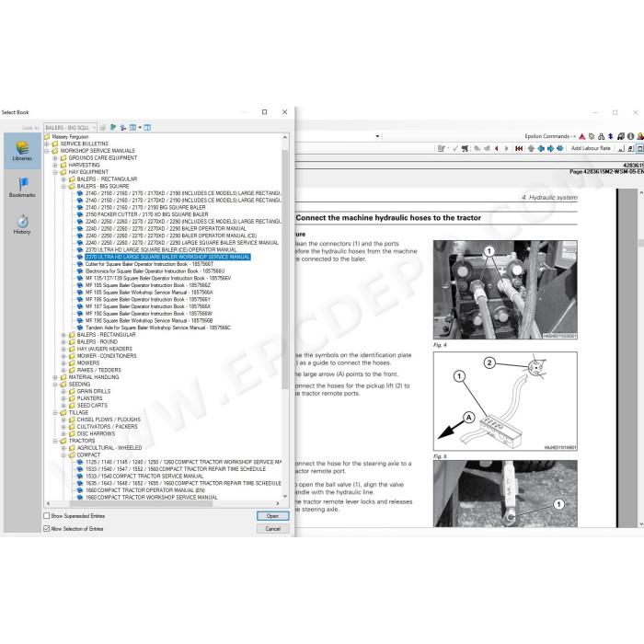Viewport: 644px width, 644px height.
Task: Expand the GROUNDS CARE EQUIPMENT folder
Action: point(55,157)
